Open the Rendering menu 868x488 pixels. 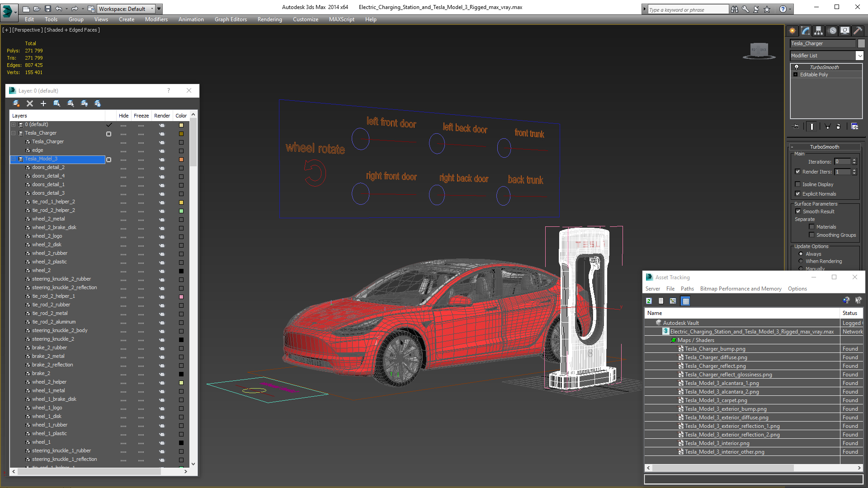coord(269,19)
